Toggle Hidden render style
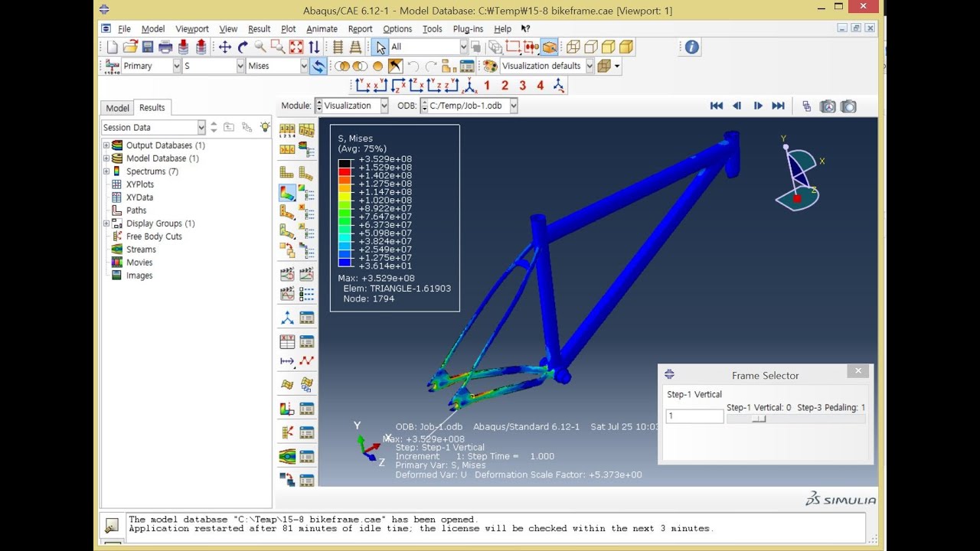 tap(590, 47)
